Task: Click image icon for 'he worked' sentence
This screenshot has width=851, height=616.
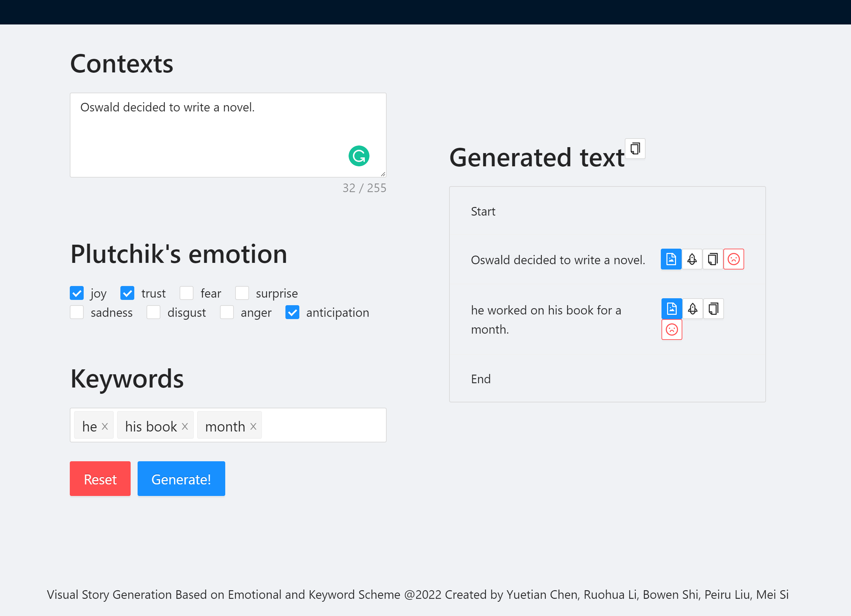Action: (x=672, y=309)
